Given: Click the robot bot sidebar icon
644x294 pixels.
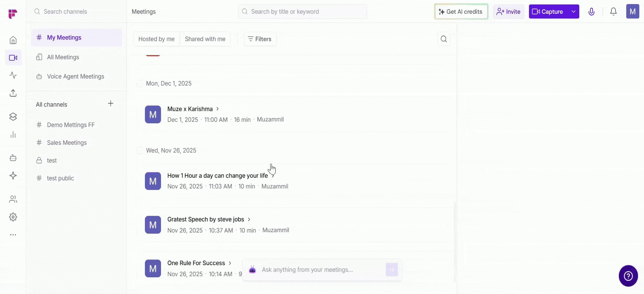Looking at the screenshot, I should [x=13, y=158].
